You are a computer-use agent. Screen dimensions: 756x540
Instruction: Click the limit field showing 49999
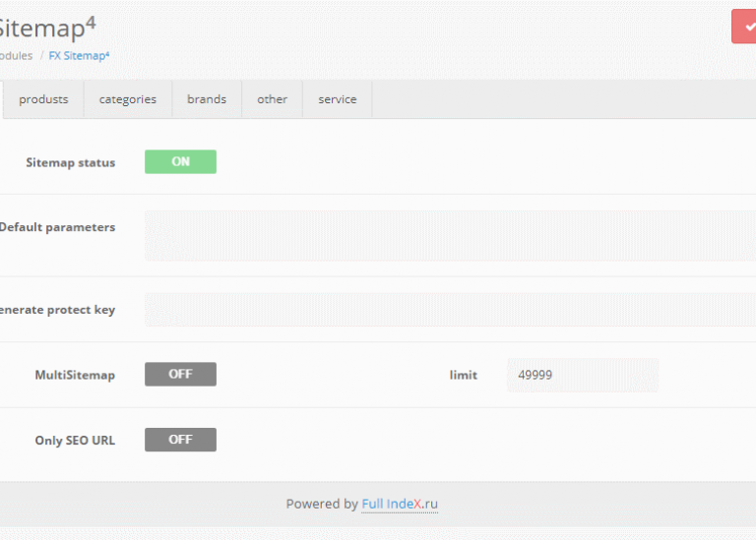tap(583, 375)
